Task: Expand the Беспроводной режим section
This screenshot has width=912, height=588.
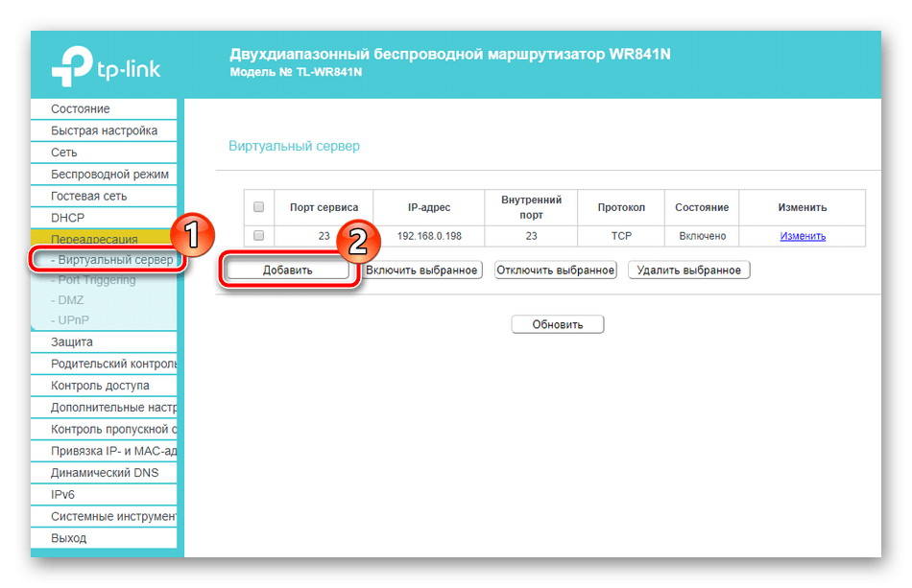Action: [109, 175]
